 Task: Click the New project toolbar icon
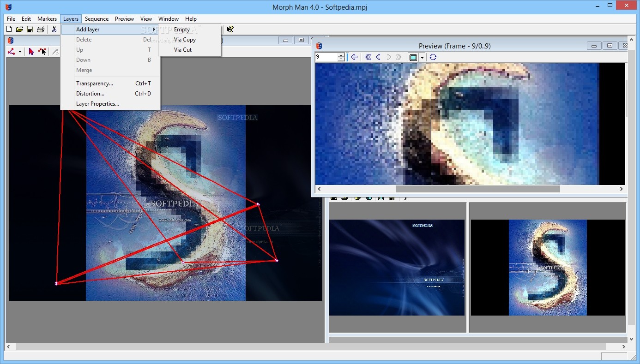pos(9,29)
